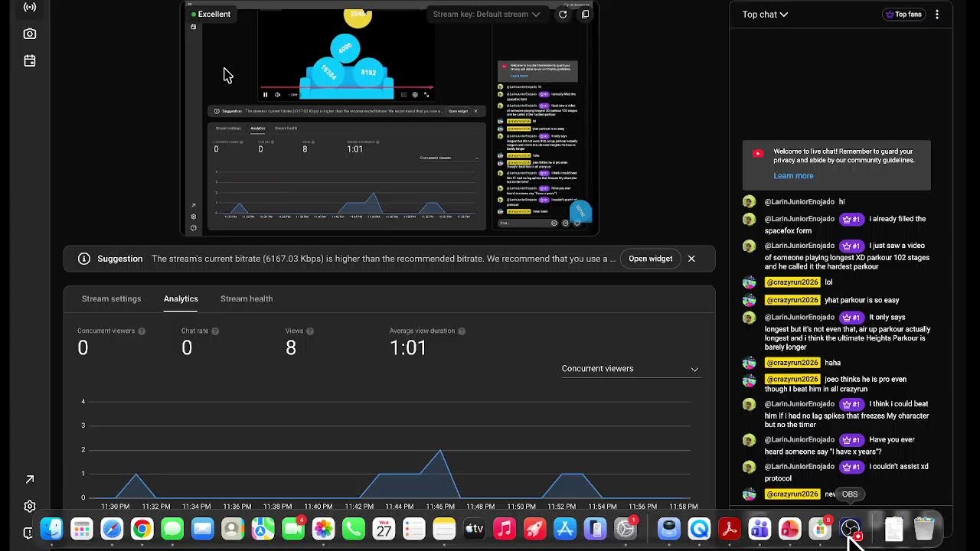Click the chat message "I couldn't assist xd protocol"
Image resolution: width=980 pixels, height=551 pixels.
click(x=847, y=473)
